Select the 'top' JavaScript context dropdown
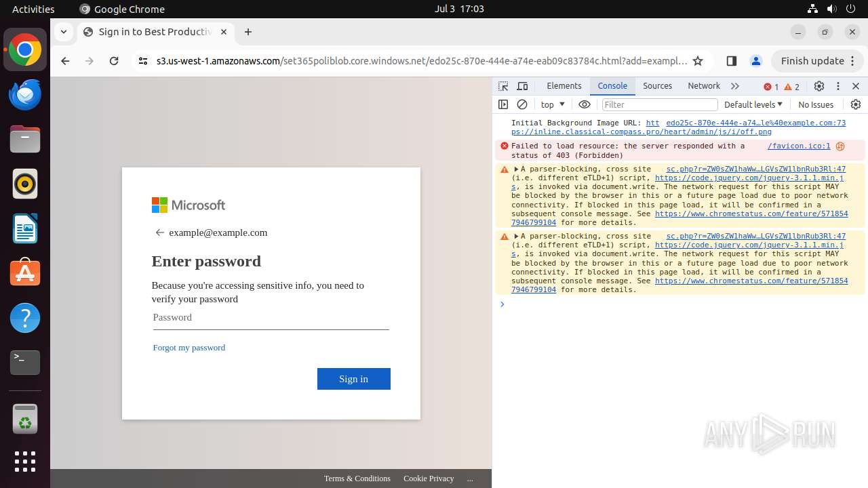Image resolution: width=868 pixels, height=488 pixels. (x=553, y=104)
